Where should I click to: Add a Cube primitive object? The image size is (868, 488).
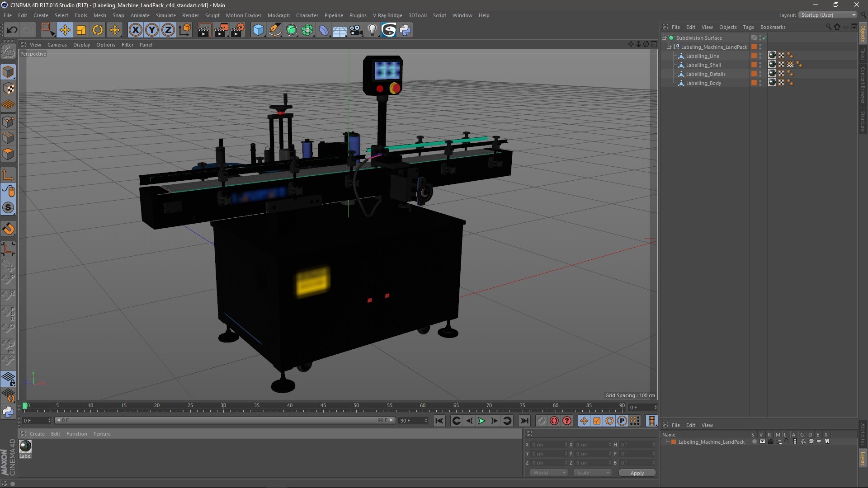(x=258, y=30)
